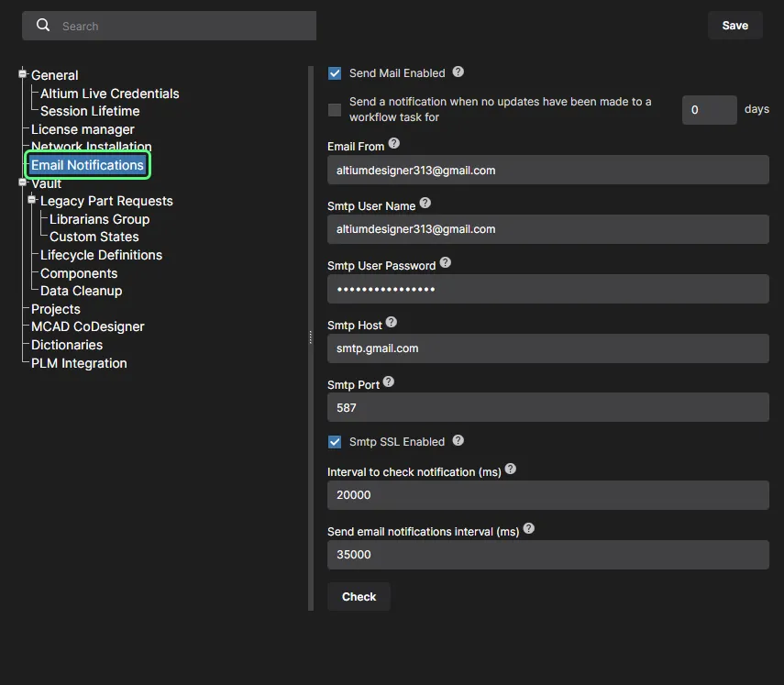Screen dimensions: 784x685
Task: Click the help icon next to Email From
Action: point(394,144)
